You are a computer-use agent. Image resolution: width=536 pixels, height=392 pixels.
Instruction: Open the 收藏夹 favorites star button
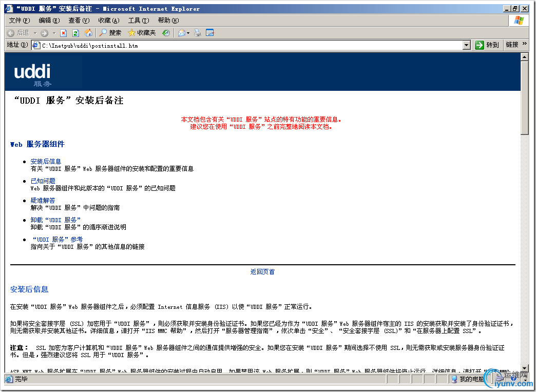pyautogui.click(x=142, y=33)
